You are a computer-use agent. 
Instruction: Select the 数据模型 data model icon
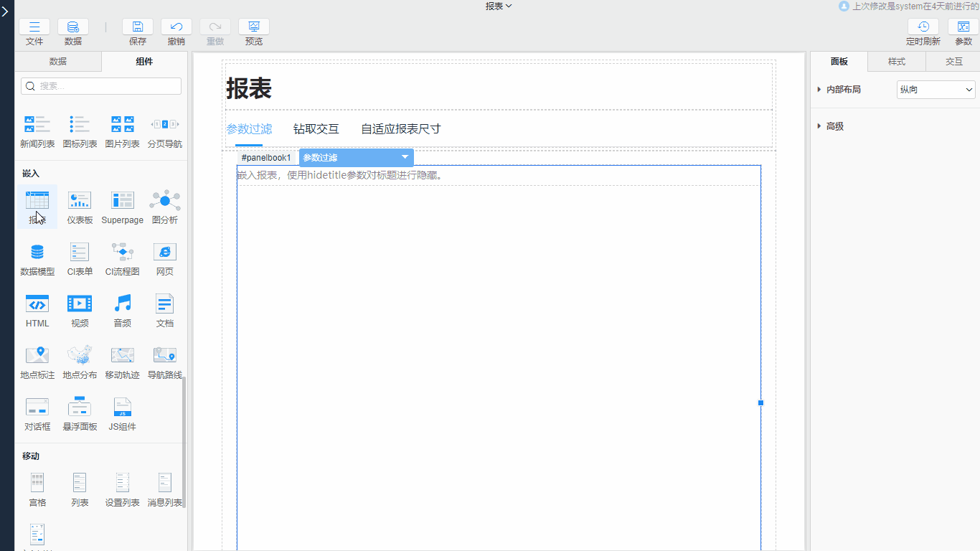37,253
